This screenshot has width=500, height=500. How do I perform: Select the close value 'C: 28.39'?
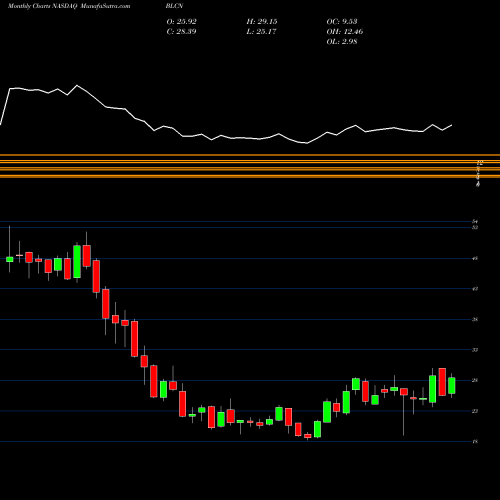(x=181, y=32)
